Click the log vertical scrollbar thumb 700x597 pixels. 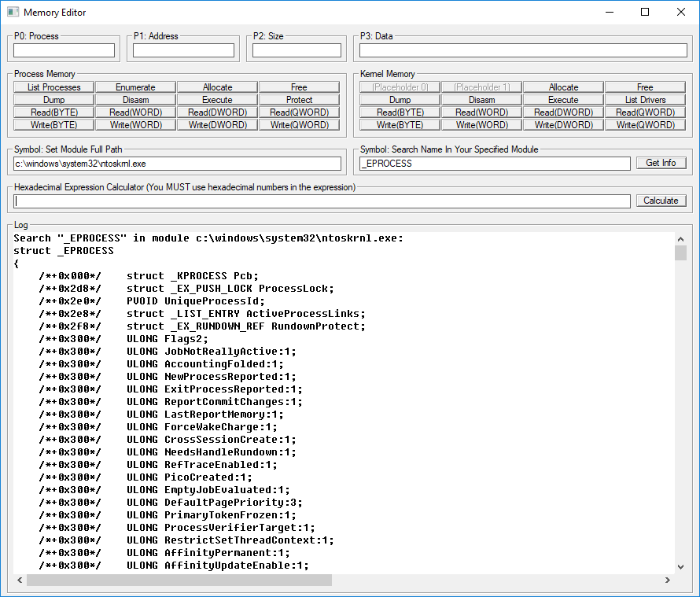(680, 252)
